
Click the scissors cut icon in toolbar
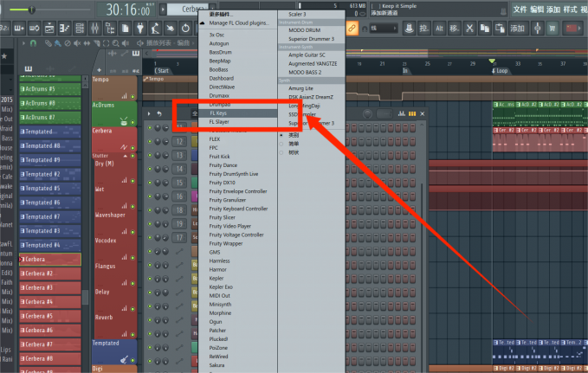(469, 28)
